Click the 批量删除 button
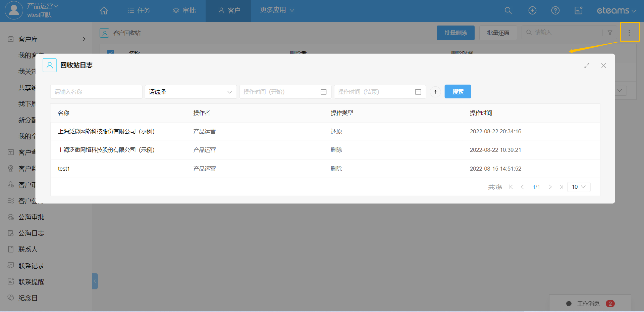Viewport: 644px width, 312px height. (x=455, y=33)
